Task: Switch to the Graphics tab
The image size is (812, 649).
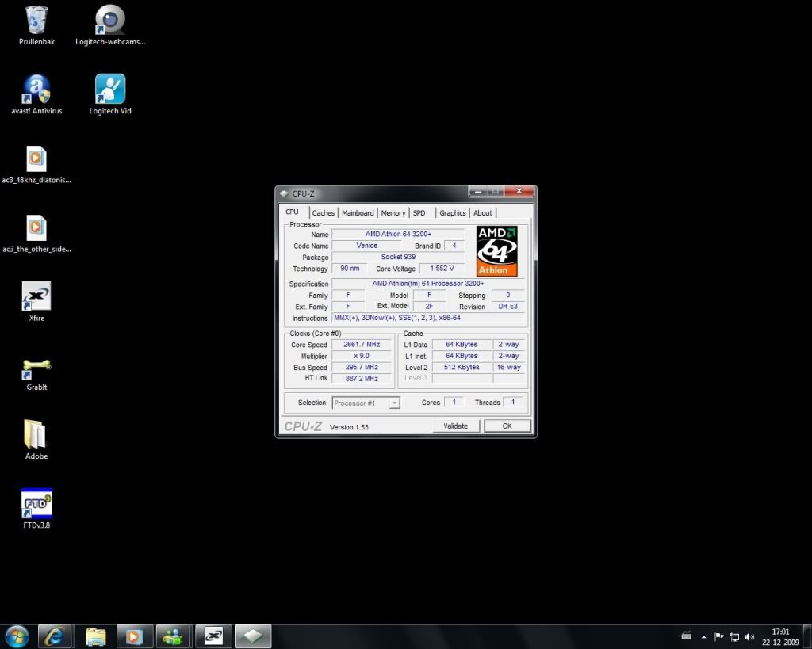Action: [453, 212]
